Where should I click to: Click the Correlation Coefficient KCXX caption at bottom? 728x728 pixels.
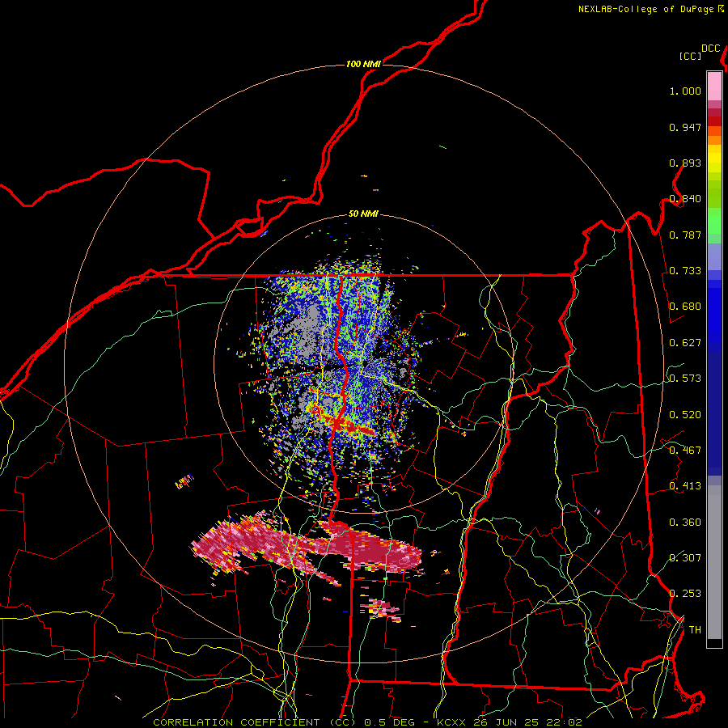pos(367,722)
